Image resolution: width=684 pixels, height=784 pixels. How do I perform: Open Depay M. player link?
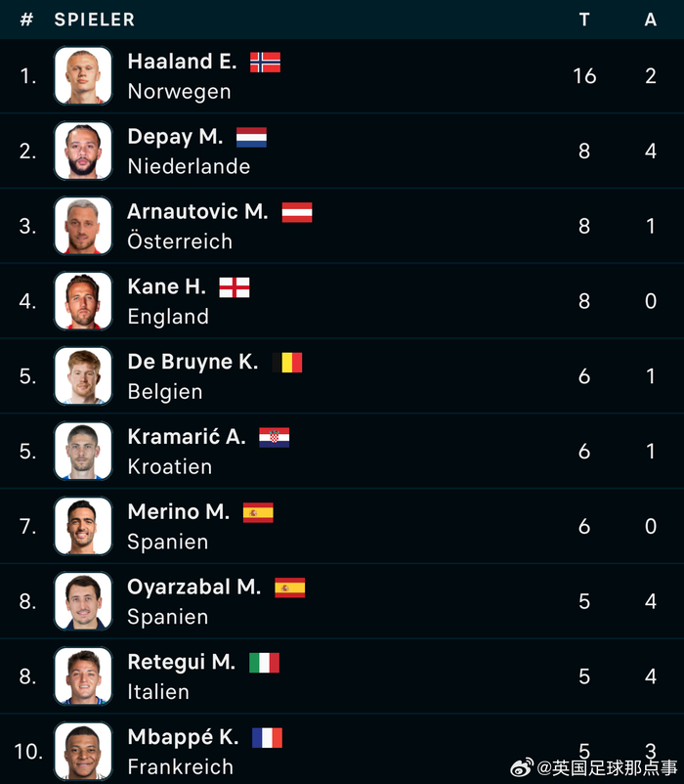click(175, 137)
